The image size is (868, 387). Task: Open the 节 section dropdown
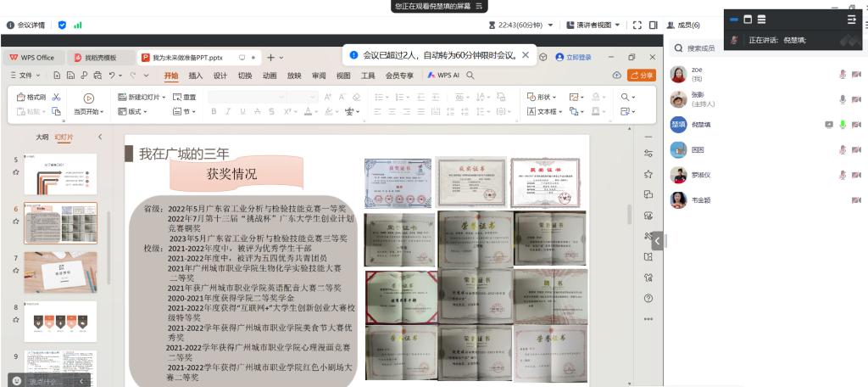pyautogui.click(x=184, y=111)
